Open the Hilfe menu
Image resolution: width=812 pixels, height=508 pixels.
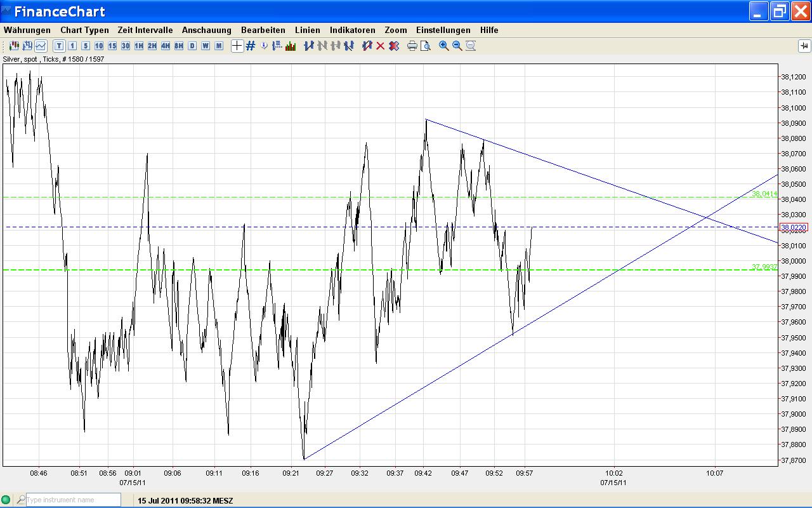coord(489,30)
